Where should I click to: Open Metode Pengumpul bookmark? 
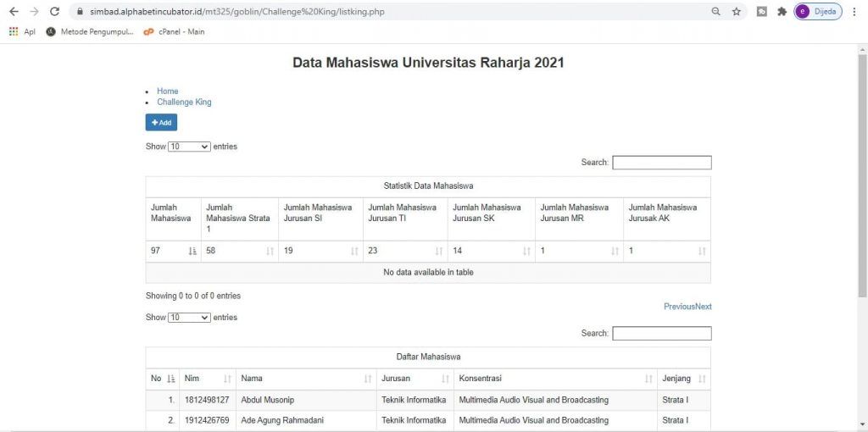[90, 32]
